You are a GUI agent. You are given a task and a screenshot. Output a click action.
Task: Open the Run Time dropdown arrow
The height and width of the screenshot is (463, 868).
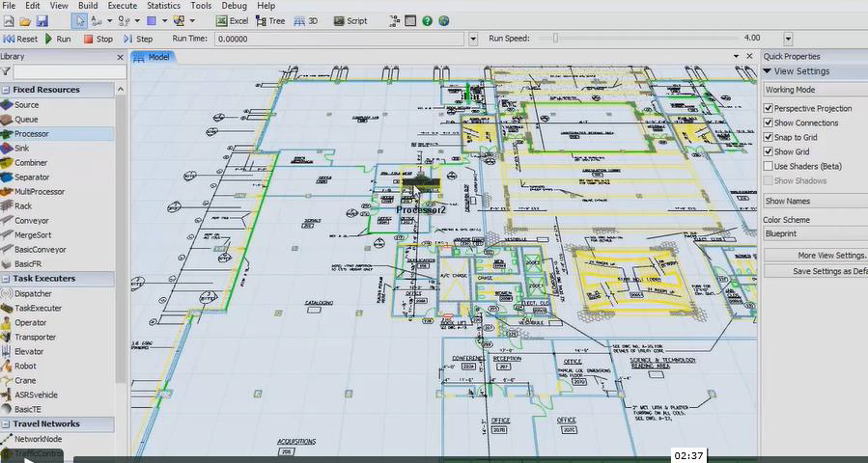(473, 39)
